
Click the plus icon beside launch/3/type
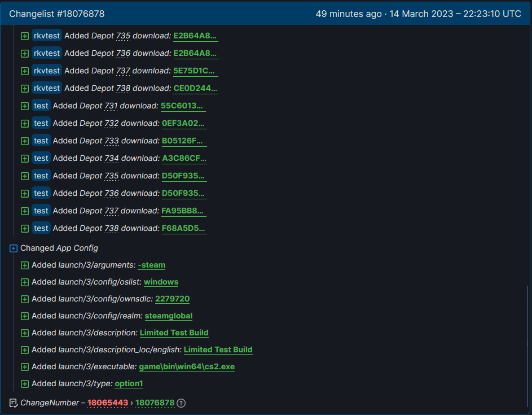25,384
